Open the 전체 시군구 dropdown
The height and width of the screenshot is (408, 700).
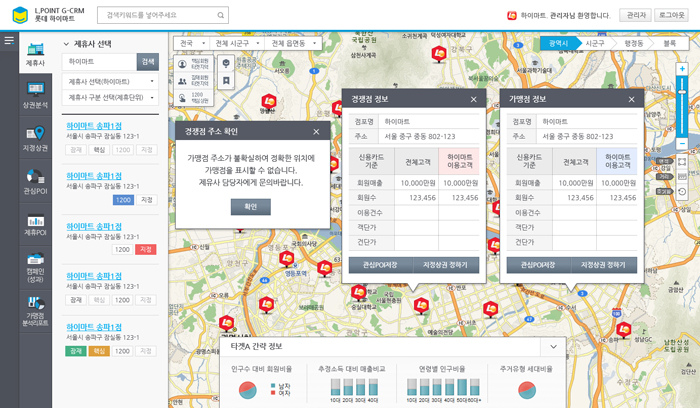(237, 43)
